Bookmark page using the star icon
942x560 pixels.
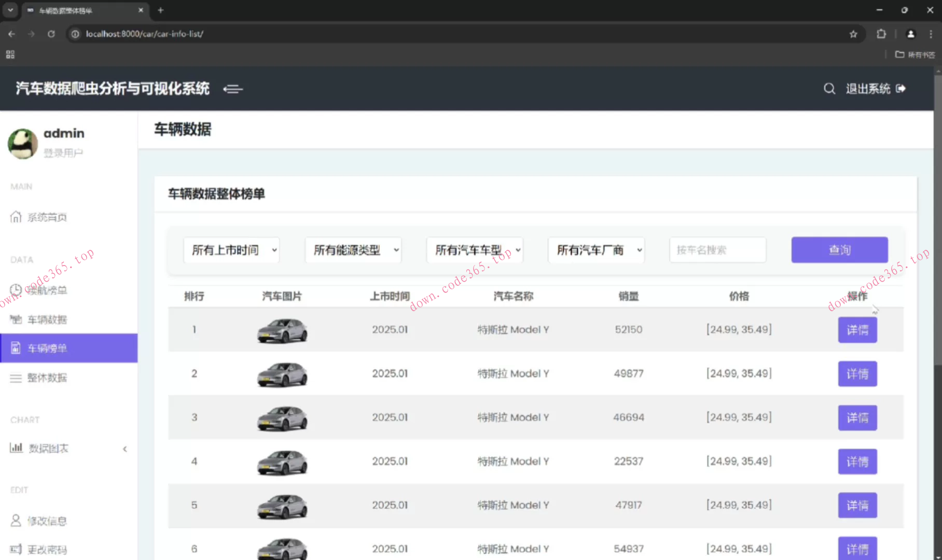pyautogui.click(x=853, y=34)
